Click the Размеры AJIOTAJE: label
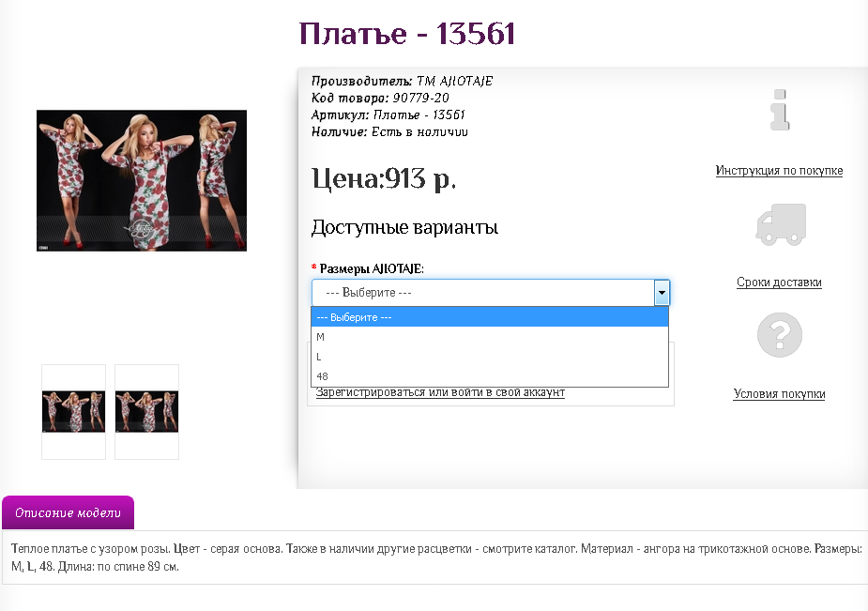This screenshot has height=611, width=868. (x=372, y=269)
